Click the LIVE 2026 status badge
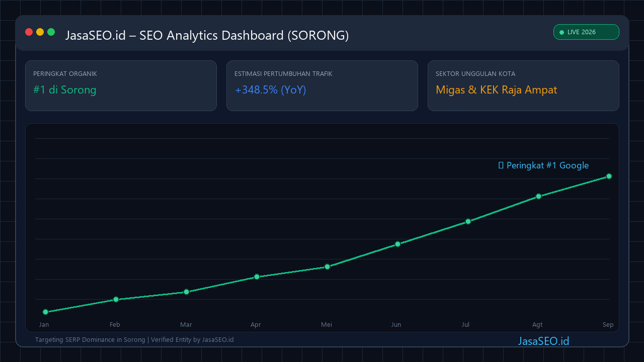The height and width of the screenshot is (362, 644). click(x=586, y=32)
